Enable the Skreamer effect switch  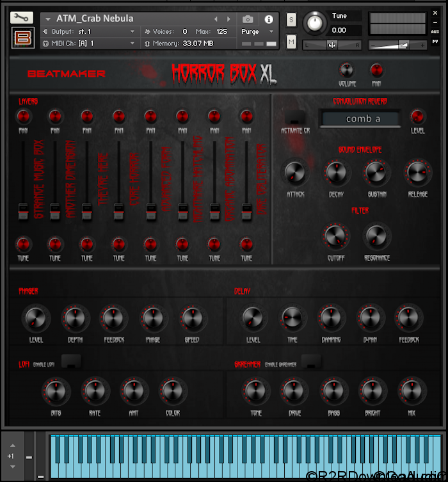[311, 361]
